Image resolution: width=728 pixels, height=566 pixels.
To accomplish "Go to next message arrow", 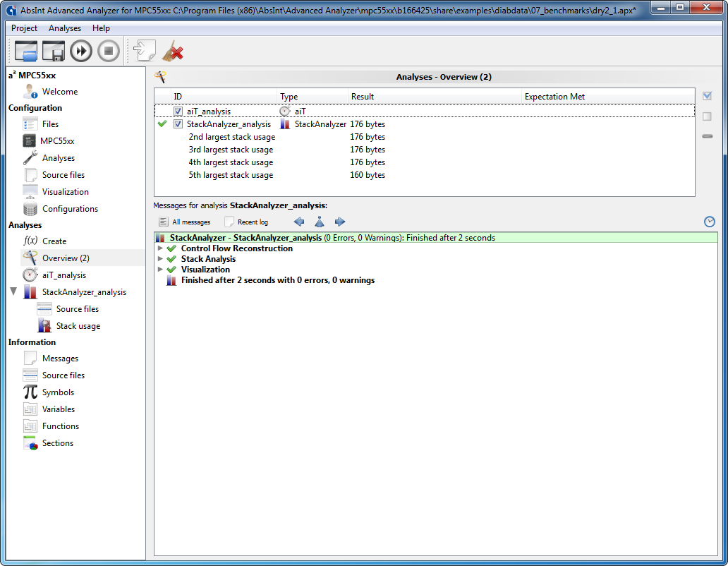I will point(340,222).
